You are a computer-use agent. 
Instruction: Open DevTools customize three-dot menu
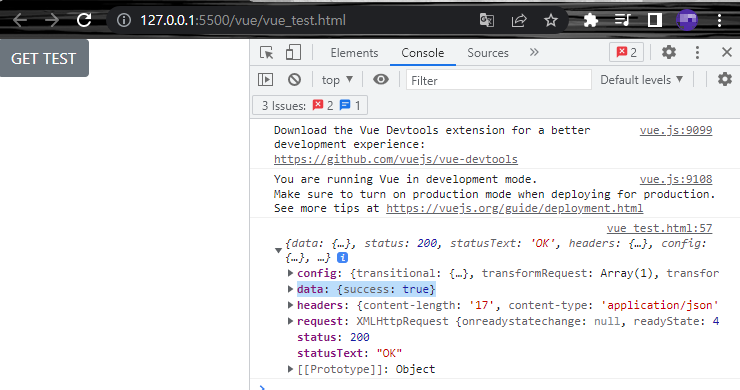697,52
